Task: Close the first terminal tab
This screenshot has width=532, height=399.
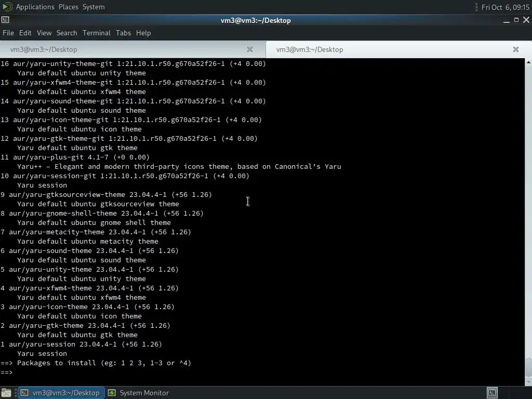Action: 250,49
